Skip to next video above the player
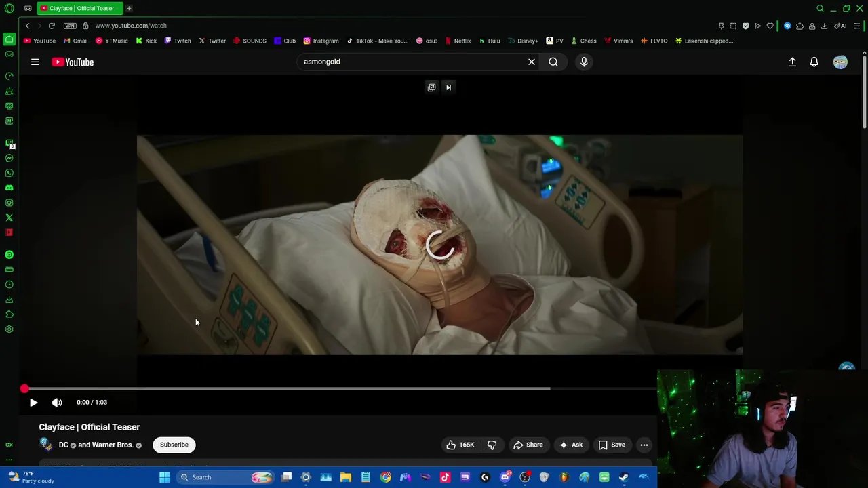 pos(448,87)
